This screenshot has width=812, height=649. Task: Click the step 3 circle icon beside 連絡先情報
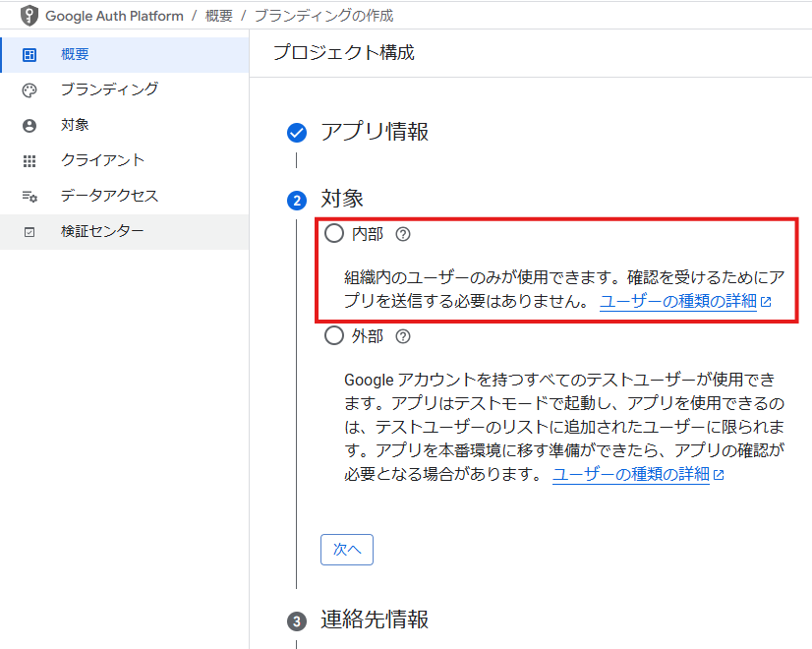[x=297, y=621]
